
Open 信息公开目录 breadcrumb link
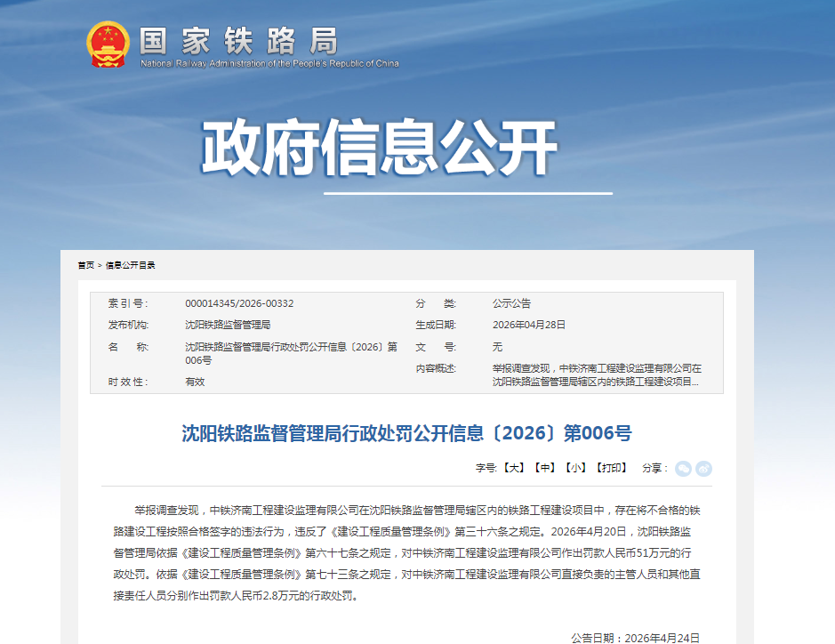click(131, 265)
